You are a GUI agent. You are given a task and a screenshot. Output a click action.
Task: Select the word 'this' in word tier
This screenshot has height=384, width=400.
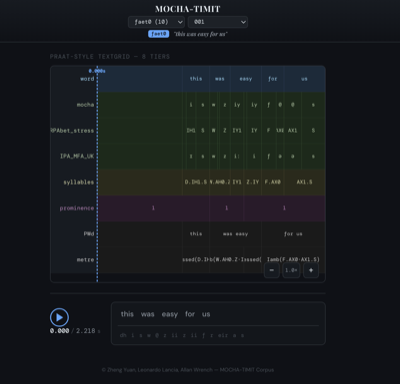196,79
